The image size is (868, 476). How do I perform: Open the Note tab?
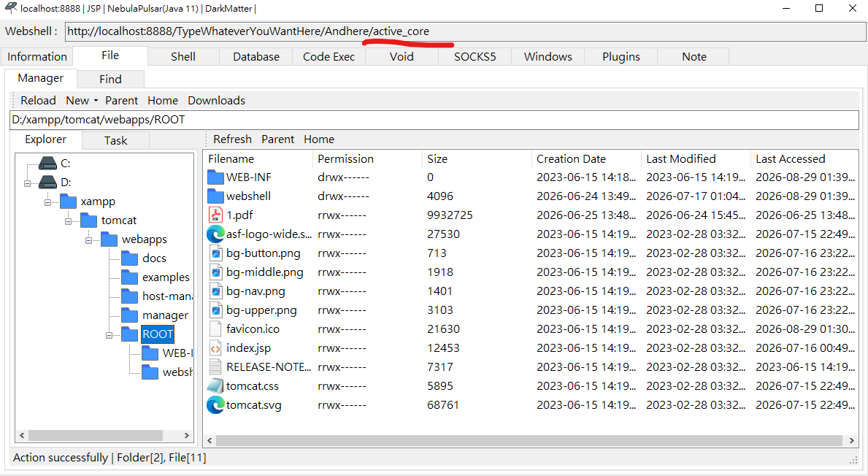pos(694,56)
